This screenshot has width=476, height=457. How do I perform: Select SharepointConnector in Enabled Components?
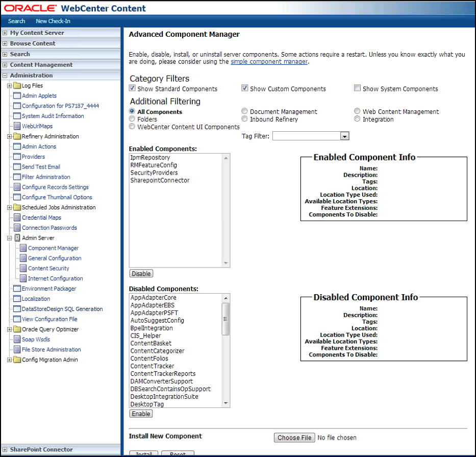pos(160,180)
